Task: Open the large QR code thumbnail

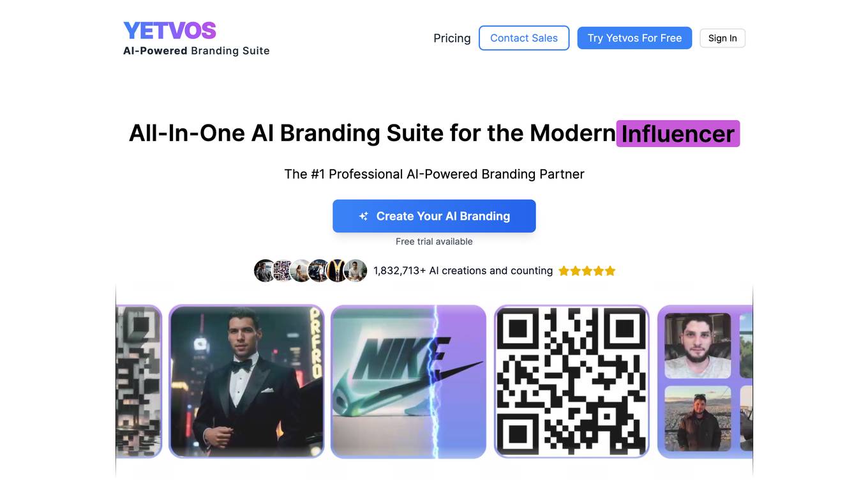Action: coord(572,381)
